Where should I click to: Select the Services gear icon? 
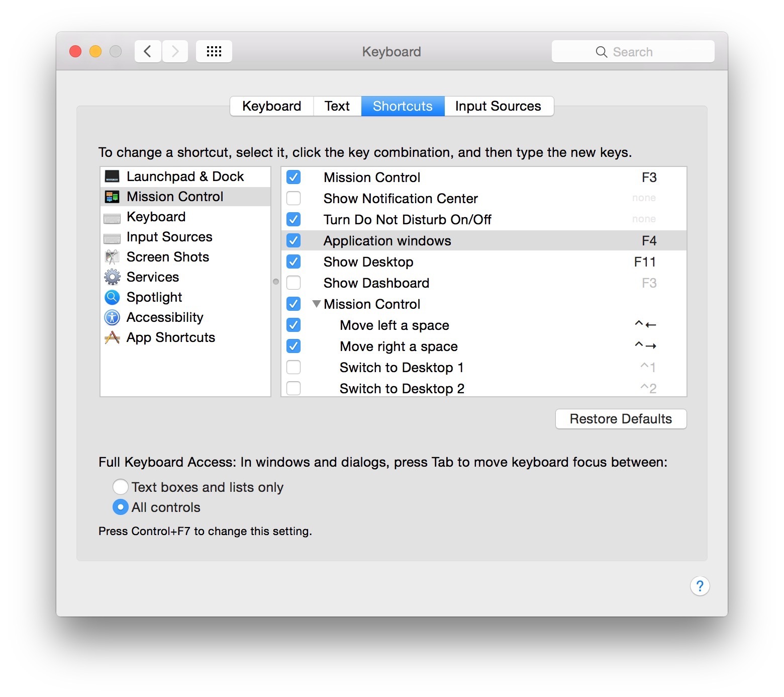[x=112, y=277]
